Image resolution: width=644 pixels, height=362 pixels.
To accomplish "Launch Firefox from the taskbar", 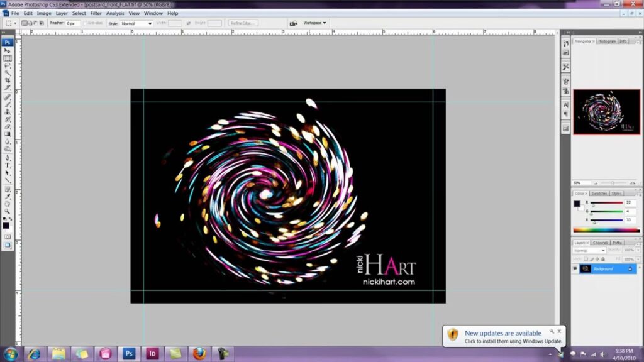I will 199,353.
